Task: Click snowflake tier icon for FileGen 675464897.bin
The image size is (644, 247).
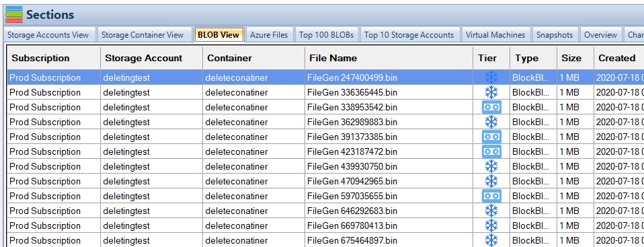Action: tap(491, 240)
